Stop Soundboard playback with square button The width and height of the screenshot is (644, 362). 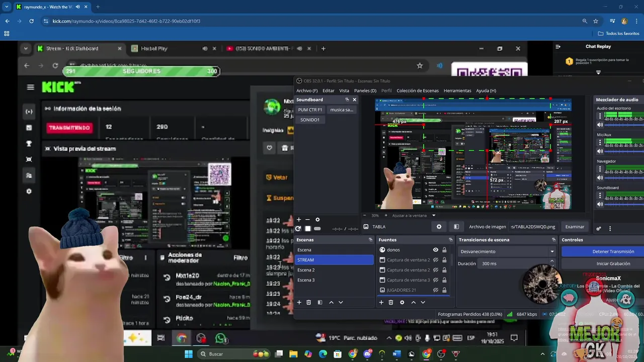coord(308,229)
